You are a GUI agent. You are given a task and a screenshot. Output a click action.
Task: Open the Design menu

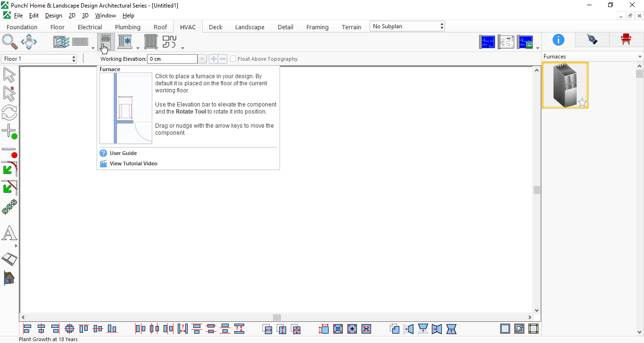(54, 16)
